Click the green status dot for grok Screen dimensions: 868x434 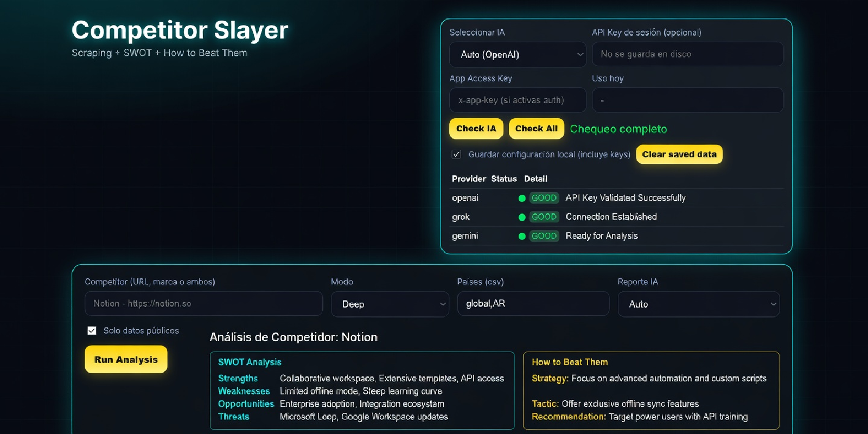(522, 218)
